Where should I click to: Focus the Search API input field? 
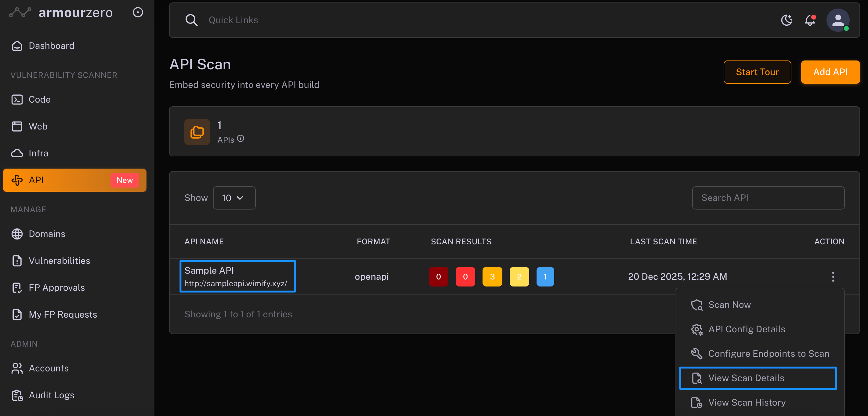click(x=768, y=198)
